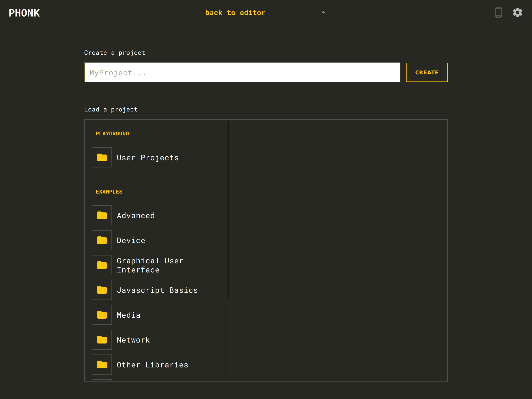This screenshot has height=399, width=532.
Task: Select the Other Libraries label
Action: pyautogui.click(x=152, y=365)
